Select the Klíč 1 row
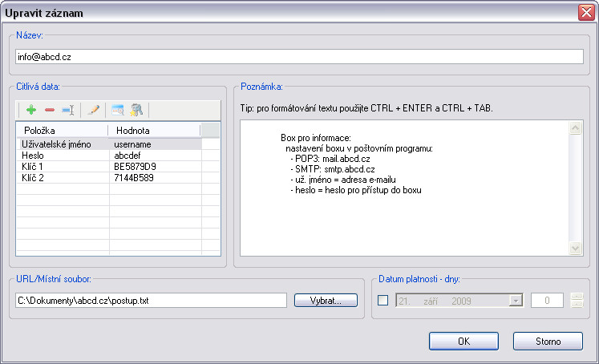The image size is (599, 364). point(109,167)
